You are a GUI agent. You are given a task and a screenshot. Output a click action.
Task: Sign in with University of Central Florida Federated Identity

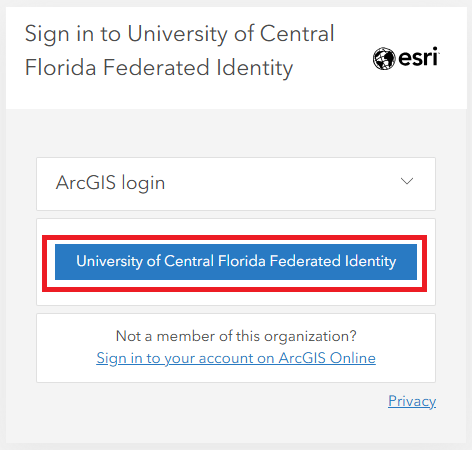click(236, 262)
